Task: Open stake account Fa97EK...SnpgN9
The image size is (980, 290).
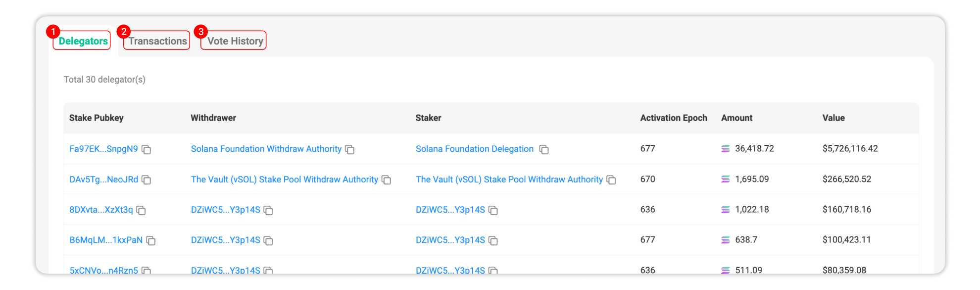Action: point(103,149)
